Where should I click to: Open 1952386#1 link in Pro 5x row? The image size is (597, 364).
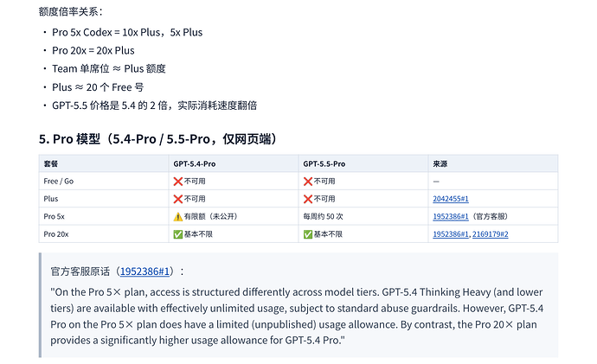451,216
